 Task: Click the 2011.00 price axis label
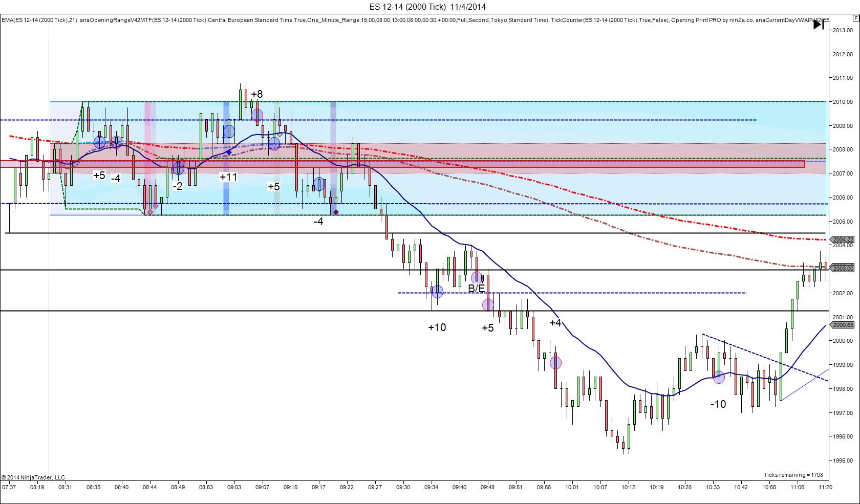point(843,78)
